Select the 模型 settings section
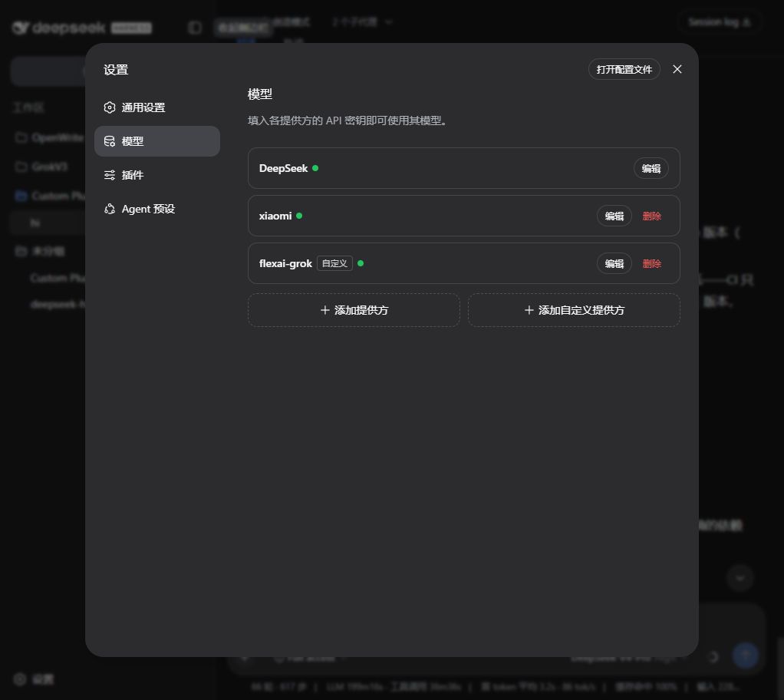 pos(156,141)
